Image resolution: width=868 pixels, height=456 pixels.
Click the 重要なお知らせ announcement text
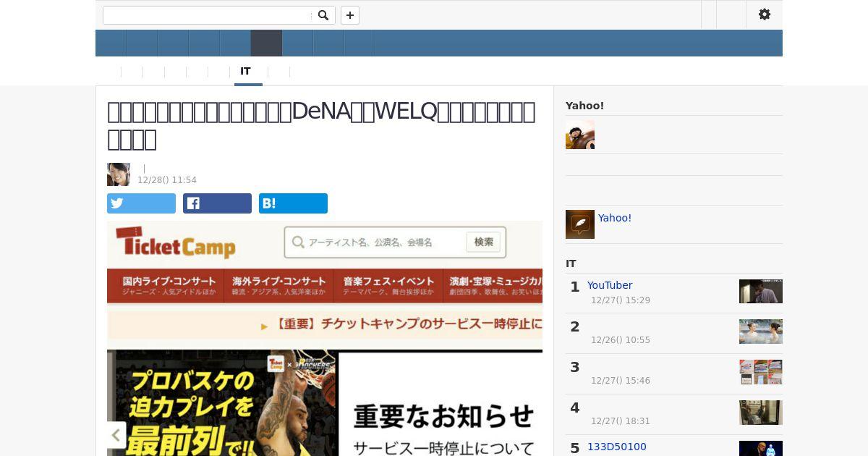pos(444,416)
